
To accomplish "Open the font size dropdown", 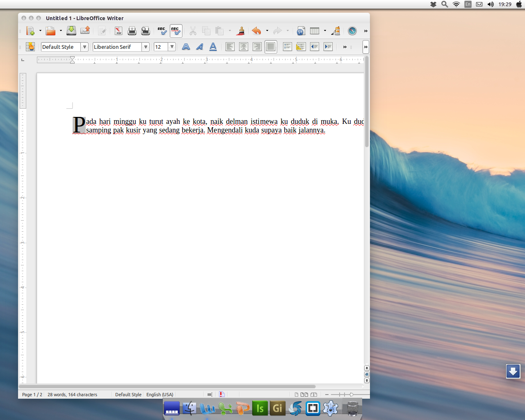I will (173, 47).
